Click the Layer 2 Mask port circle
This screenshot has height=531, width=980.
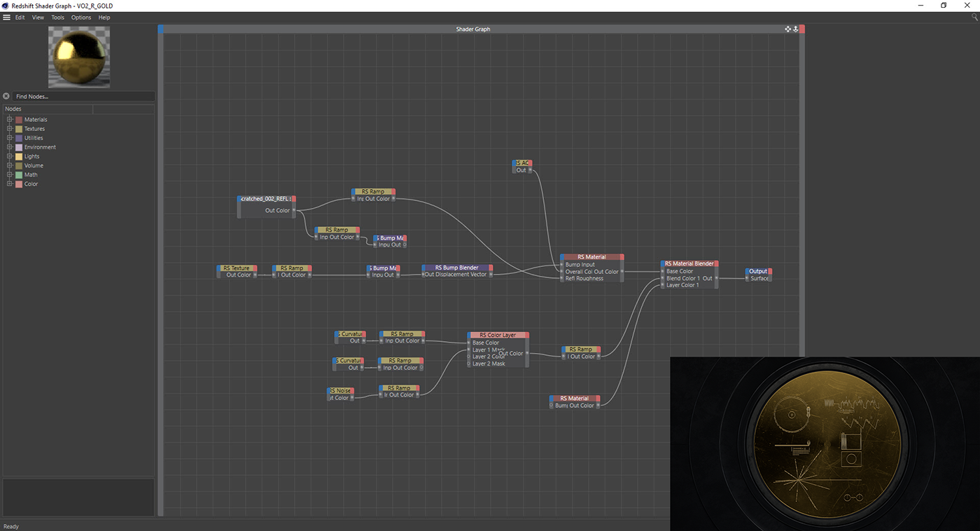point(469,364)
